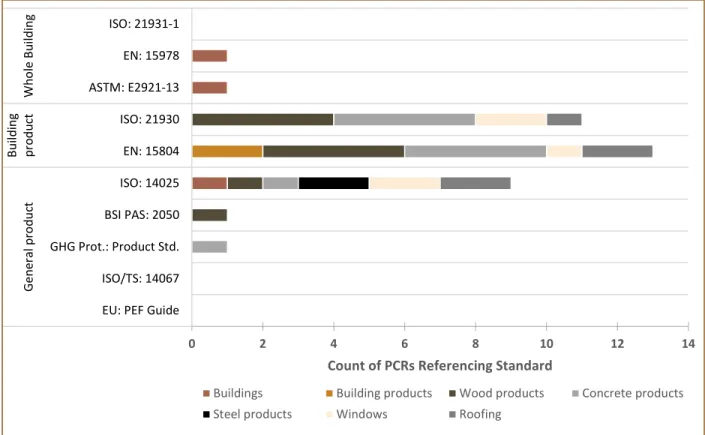
Task: Click the x-axis title 'Count of PCRs Referencing Standard'
Action: 440,365
